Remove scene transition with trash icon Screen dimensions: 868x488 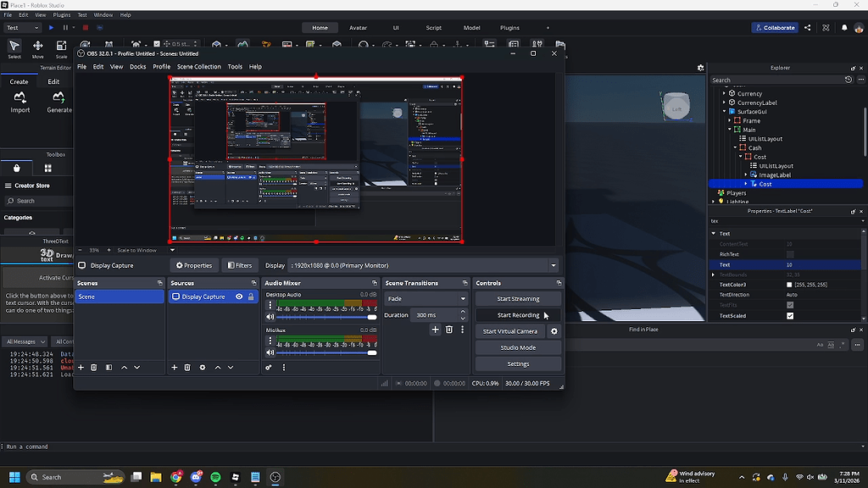449,330
